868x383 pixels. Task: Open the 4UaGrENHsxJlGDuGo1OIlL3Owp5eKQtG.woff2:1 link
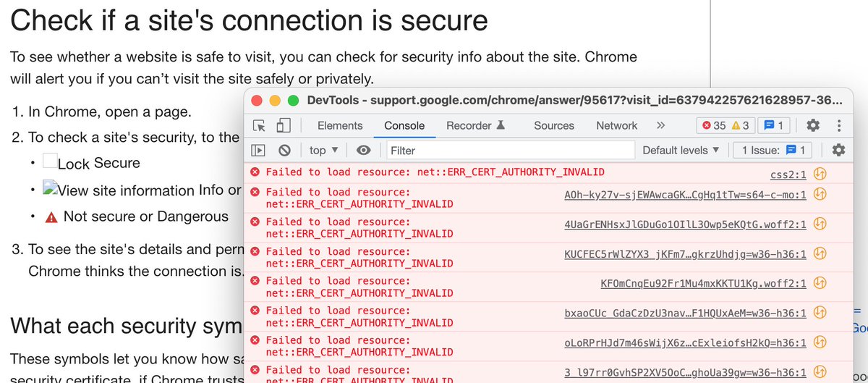(685, 224)
